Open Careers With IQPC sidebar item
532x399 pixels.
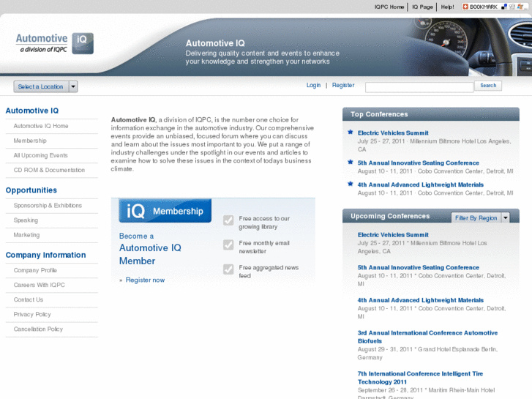tap(40, 285)
